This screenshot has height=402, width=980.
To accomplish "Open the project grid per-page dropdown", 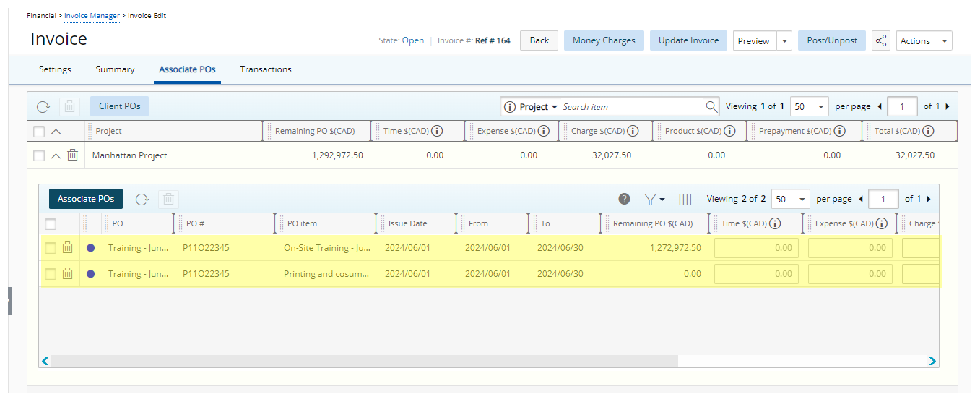I will (x=809, y=106).
